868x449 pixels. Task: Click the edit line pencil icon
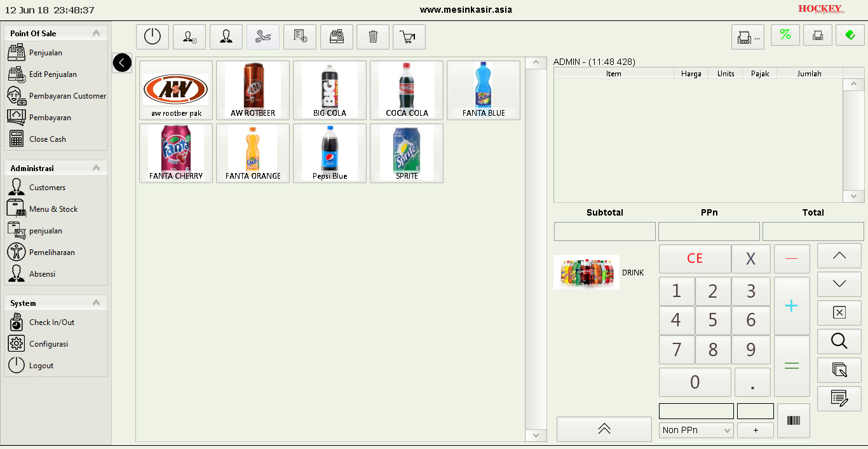point(839,399)
